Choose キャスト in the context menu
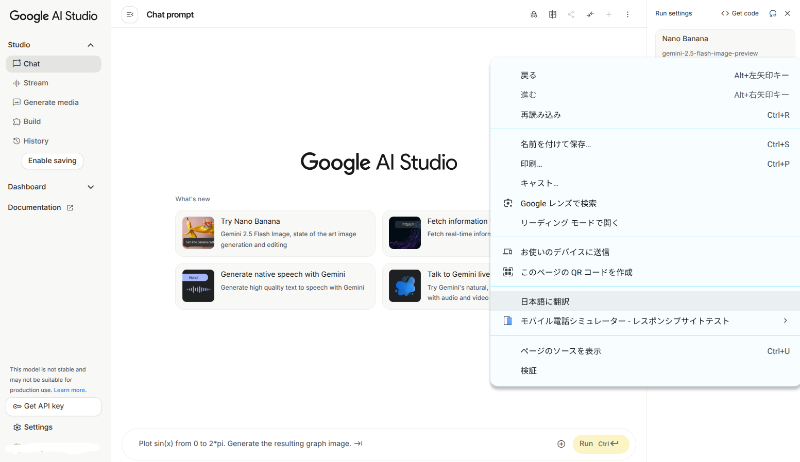The width and height of the screenshot is (800, 462). [645, 183]
